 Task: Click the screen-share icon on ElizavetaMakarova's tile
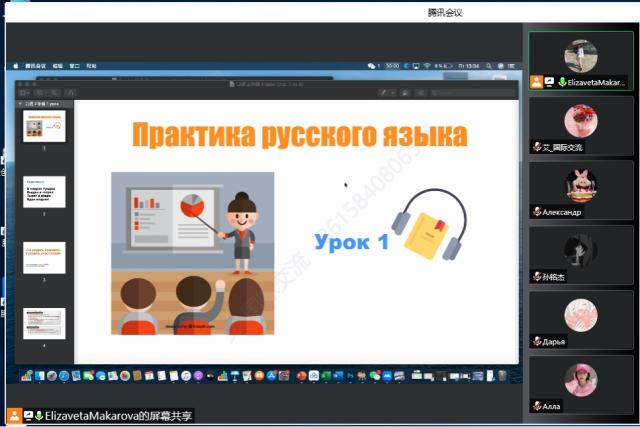pos(548,82)
